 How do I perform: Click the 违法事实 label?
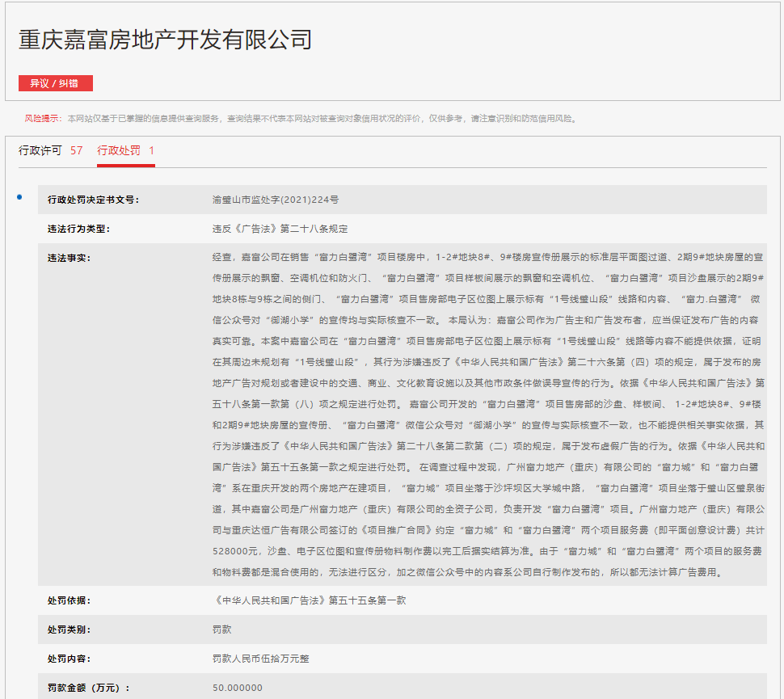point(69,258)
